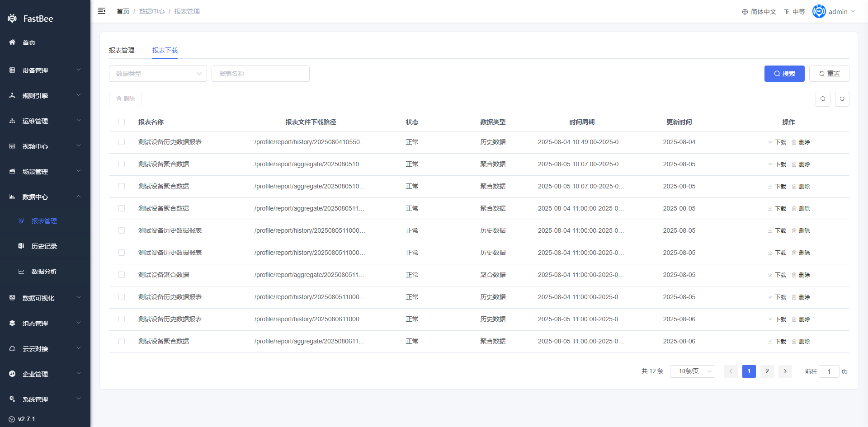Expand the 设备管理 sidebar menu
Screen dimensions: 868x427
[x=45, y=70]
